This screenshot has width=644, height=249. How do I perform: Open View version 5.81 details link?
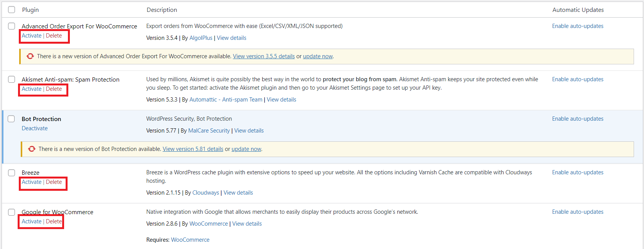point(193,149)
